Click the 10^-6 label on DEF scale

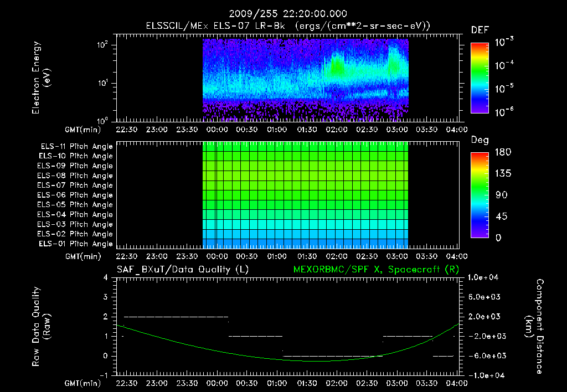(504, 112)
